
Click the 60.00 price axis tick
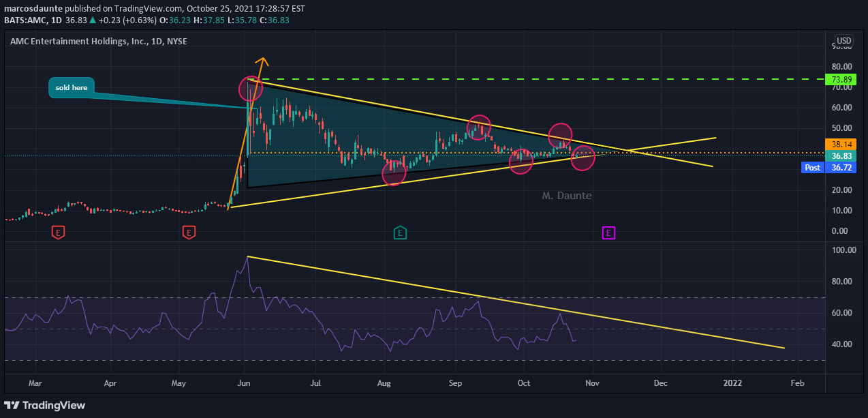pyautogui.click(x=842, y=108)
